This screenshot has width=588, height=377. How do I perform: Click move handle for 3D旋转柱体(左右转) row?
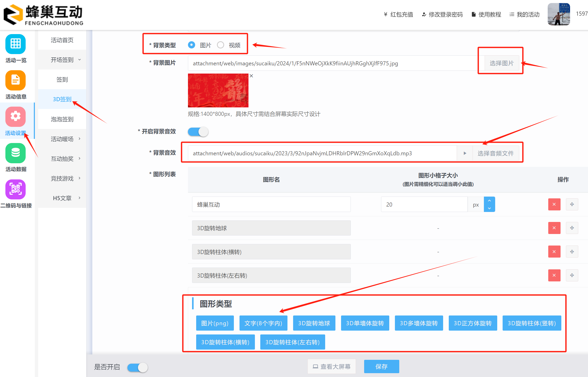click(x=572, y=275)
